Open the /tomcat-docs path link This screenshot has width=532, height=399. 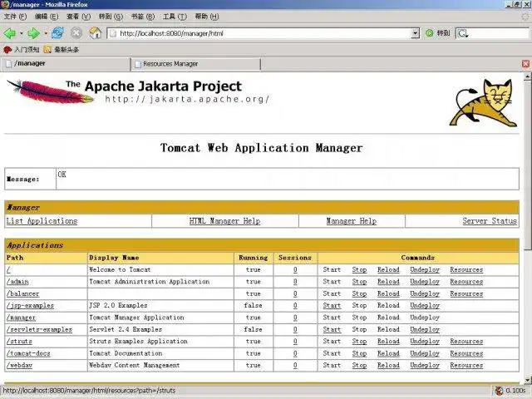click(x=28, y=353)
